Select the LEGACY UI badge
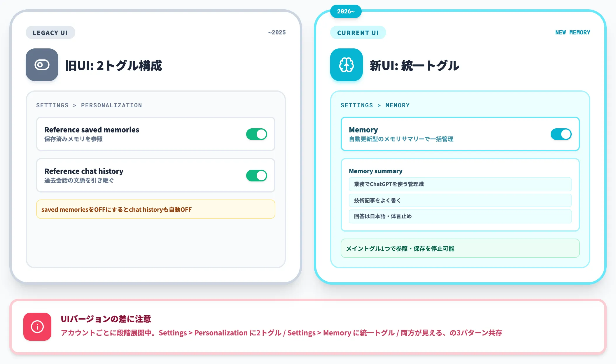This screenshot has width=616, height=364. [x=50, y=33]
